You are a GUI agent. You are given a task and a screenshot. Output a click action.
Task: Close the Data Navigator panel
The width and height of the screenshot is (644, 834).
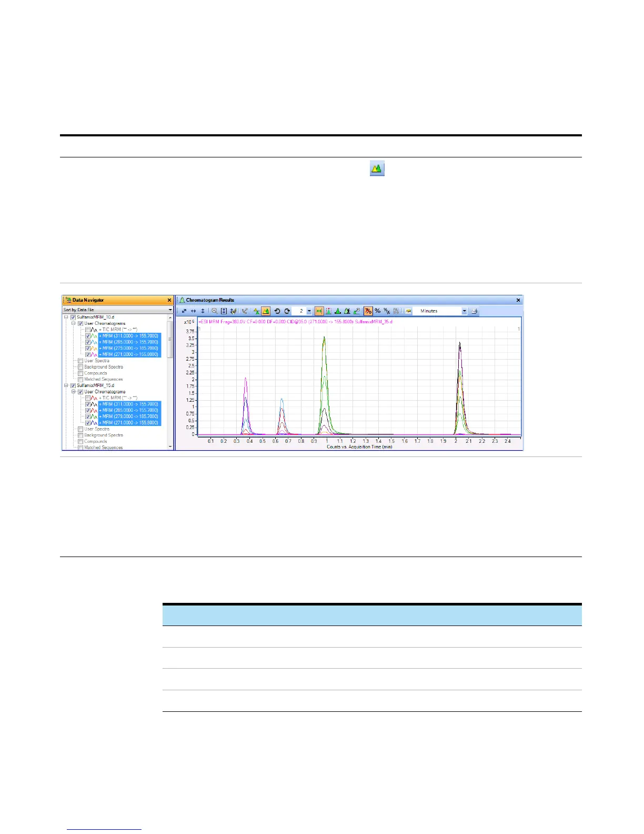(169, 300)
